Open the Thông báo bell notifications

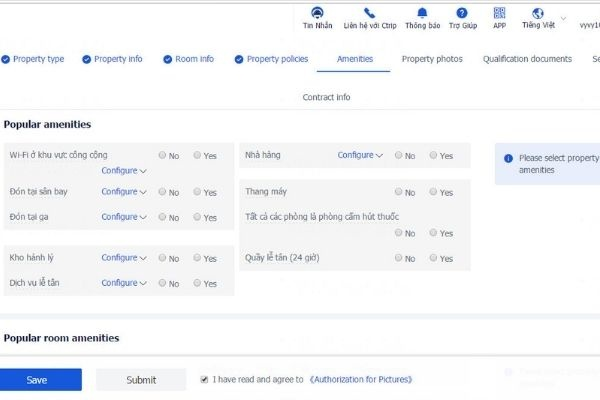tap(422, 13)
